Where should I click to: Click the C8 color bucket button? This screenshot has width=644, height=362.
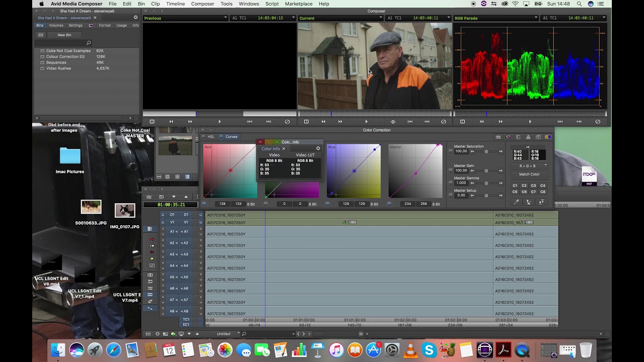tap(543, 192)
